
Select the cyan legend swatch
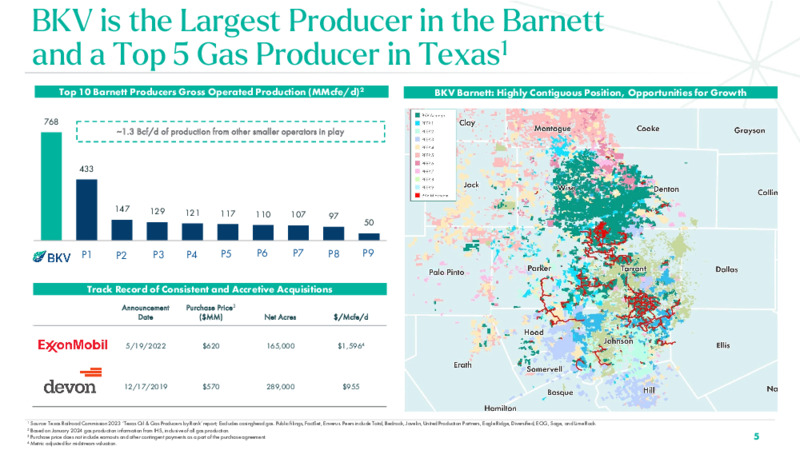point(417,123)
